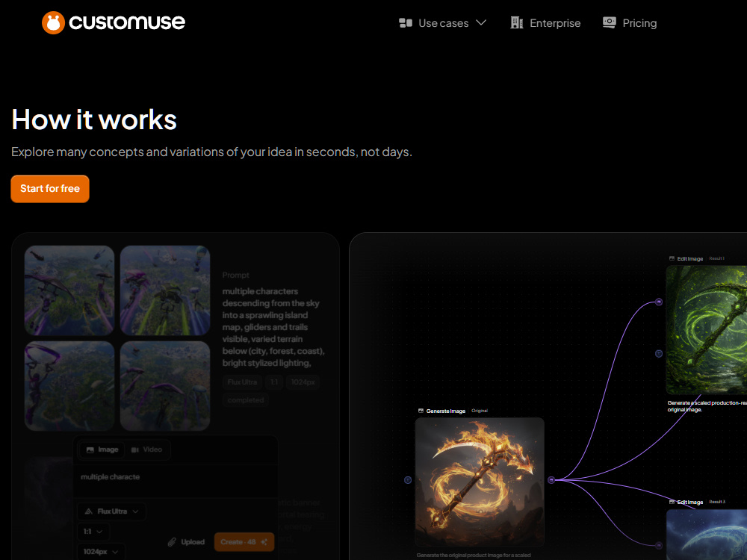Click the completed status tag
The height and width of the screenshot is (560, 747).
246,400
